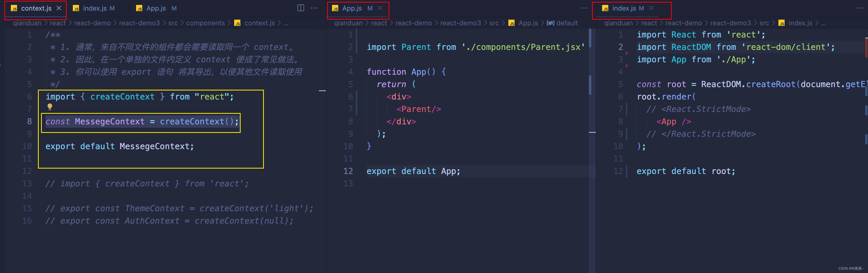
Task: Click 'qianduan' in left editor breadcrumb
Action: coord(27,23)
